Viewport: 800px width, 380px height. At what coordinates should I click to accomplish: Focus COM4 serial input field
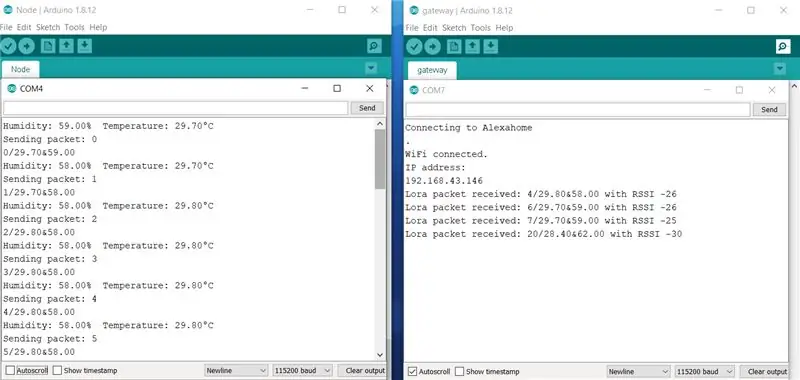click(x=176, y=108)
